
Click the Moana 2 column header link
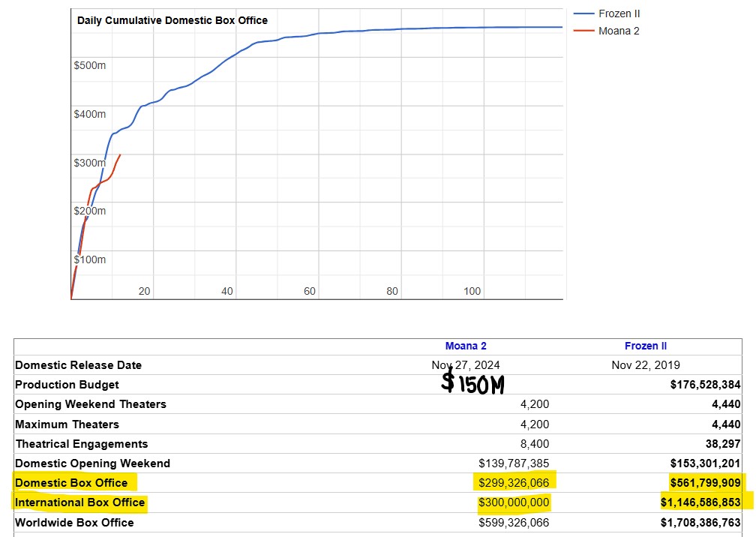(466, 346)
